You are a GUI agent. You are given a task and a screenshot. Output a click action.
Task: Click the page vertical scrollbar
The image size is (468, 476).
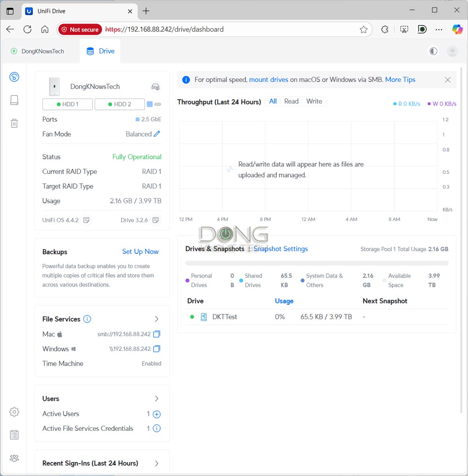click(461, 239)
